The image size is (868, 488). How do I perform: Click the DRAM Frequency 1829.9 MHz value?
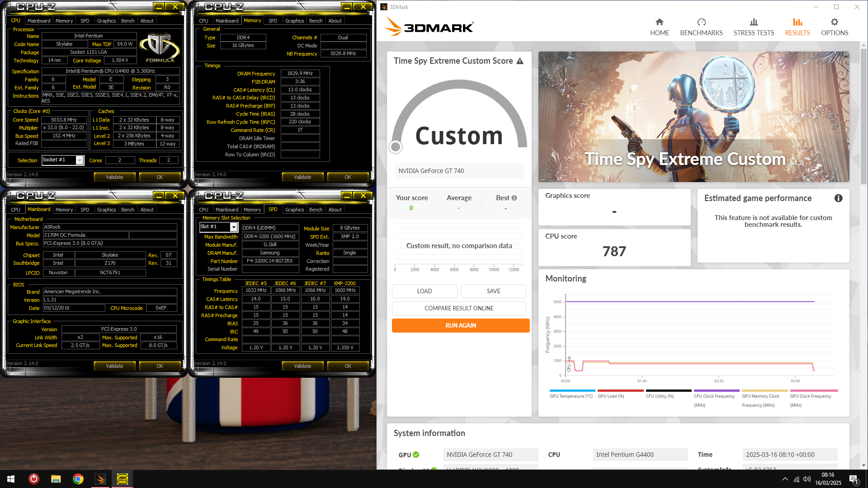pyautogui.click(x=300, y=73)
